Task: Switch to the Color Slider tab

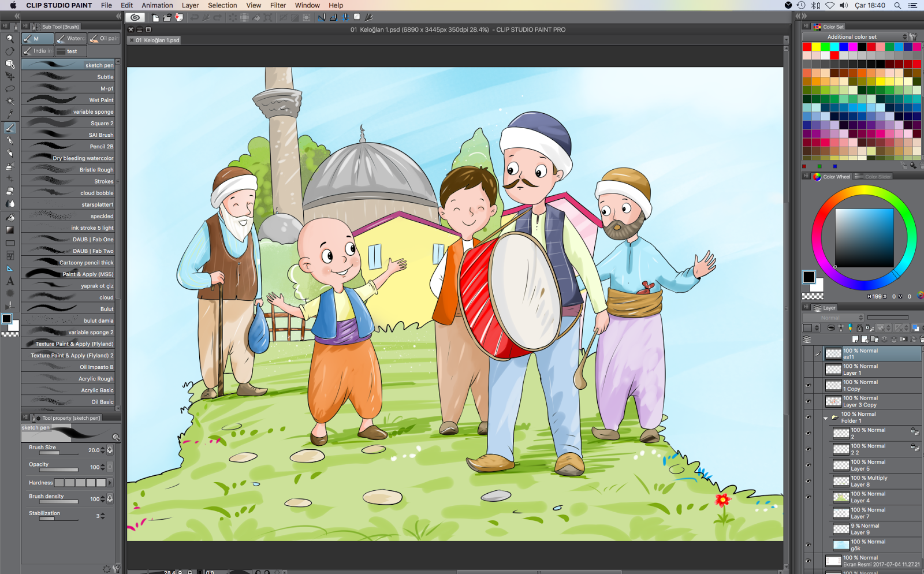Action: 873,177
